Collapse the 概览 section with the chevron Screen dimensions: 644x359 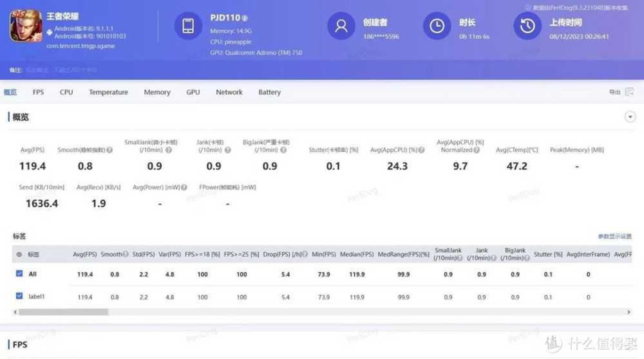coord(630,116)
